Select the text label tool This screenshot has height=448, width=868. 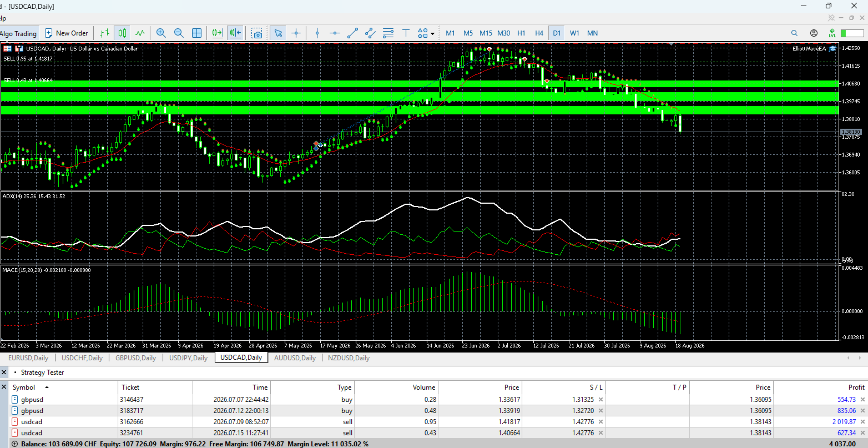406,33
